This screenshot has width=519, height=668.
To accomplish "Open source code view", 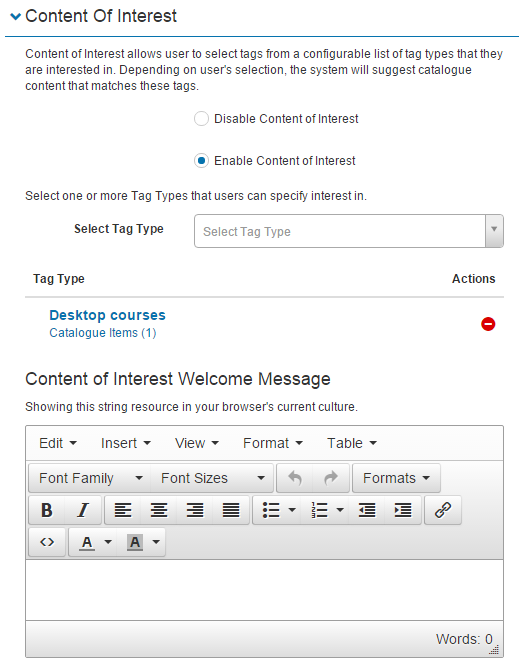I will (x=47, y=542).
